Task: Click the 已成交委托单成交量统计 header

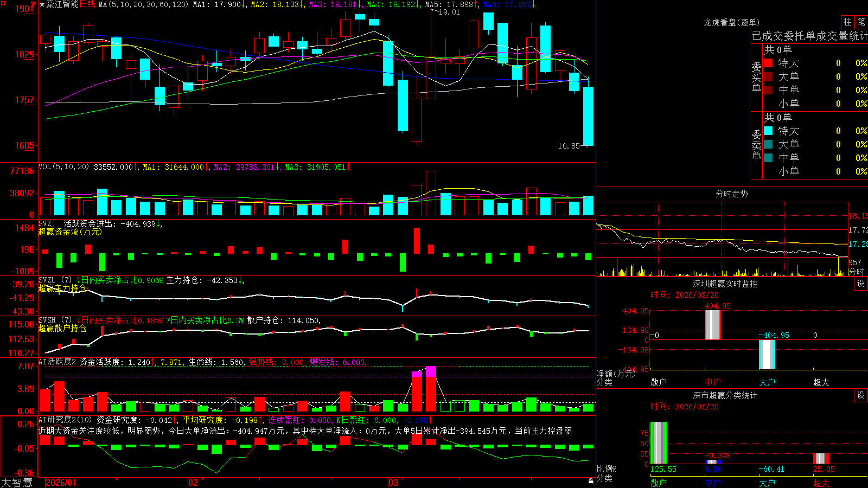Action: (809, 36)
